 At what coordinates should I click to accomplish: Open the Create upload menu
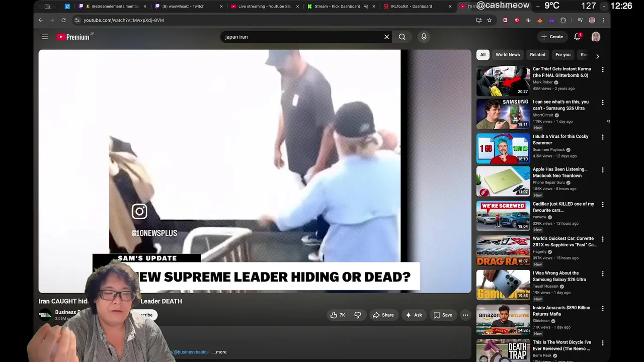click(552, 37)
